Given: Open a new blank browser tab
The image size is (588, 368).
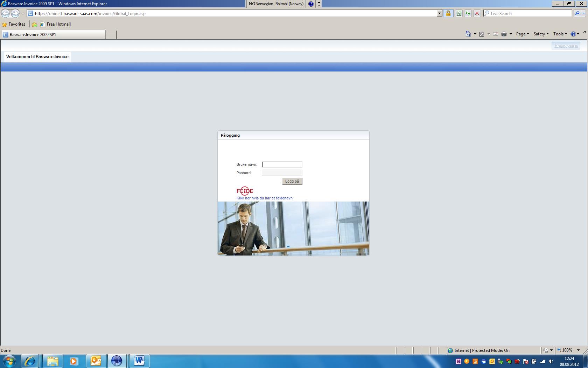Looking at the screenshot, I should [x=111, y=35].
